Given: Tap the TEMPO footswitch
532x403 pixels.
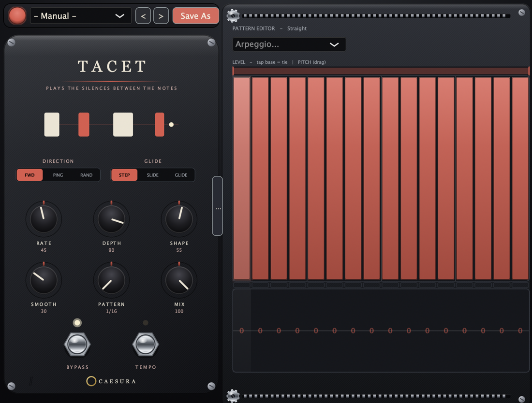Looking at the screenshot, I should pos(146,345).
